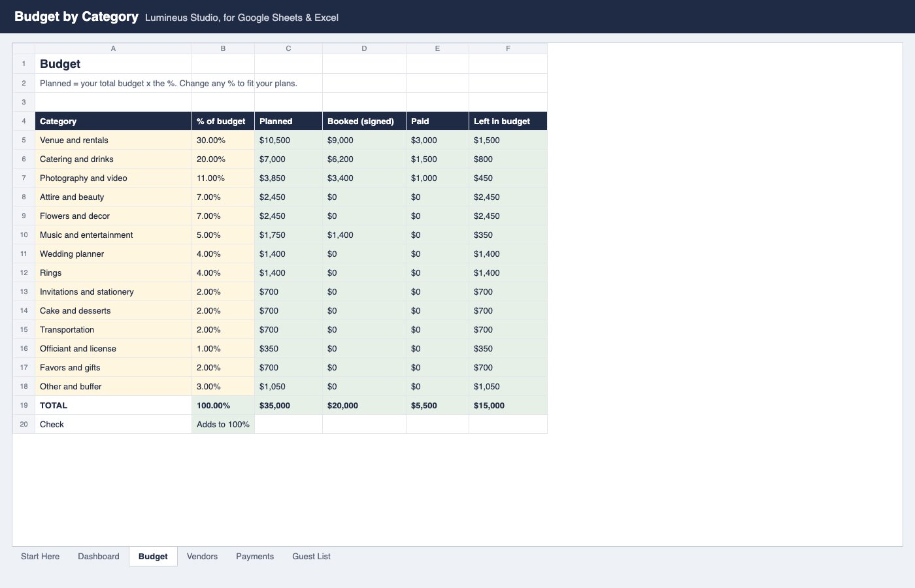Select the 'Catering and drinks' cell
This screenshot has height=588, width=915.
113,159
